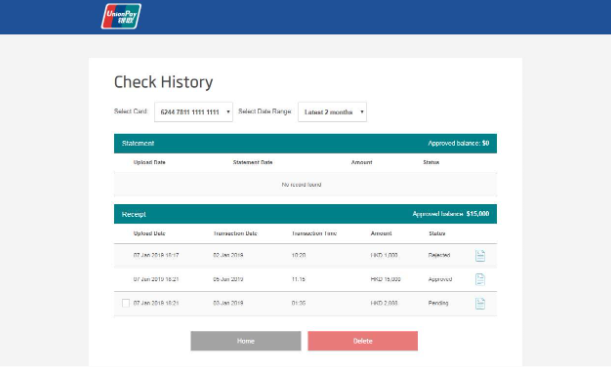This screenshot has height=367, width=611.
Task: Click the 'Select Date Range' label
Action: [x=265, y=111]
